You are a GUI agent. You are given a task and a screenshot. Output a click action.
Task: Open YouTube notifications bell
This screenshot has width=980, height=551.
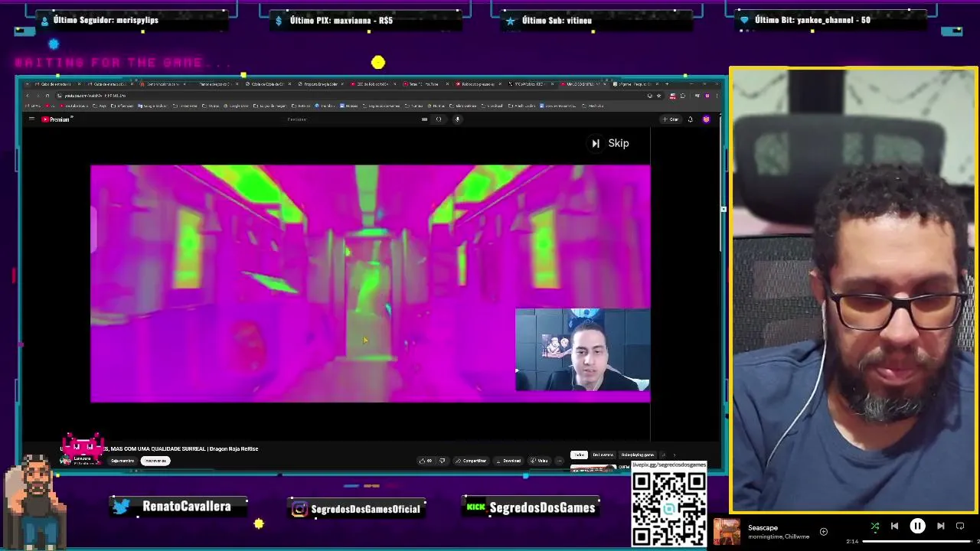coord(691,119)
